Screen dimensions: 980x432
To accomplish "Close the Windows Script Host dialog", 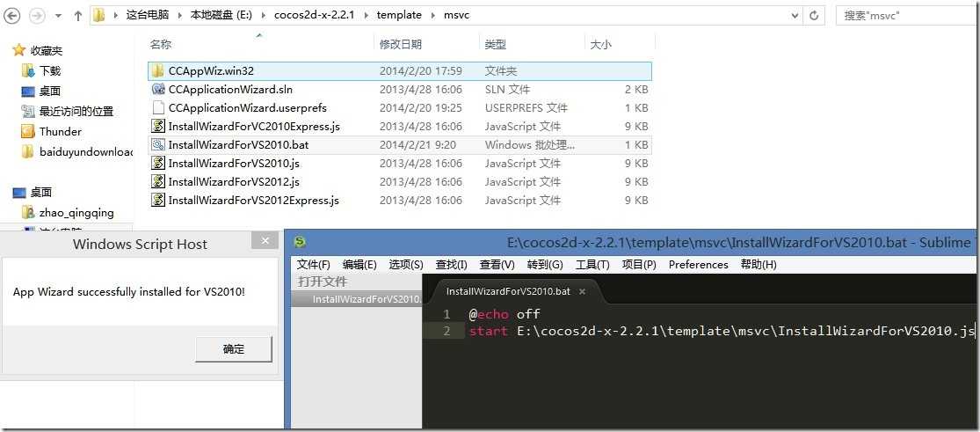I will [265, 240].
